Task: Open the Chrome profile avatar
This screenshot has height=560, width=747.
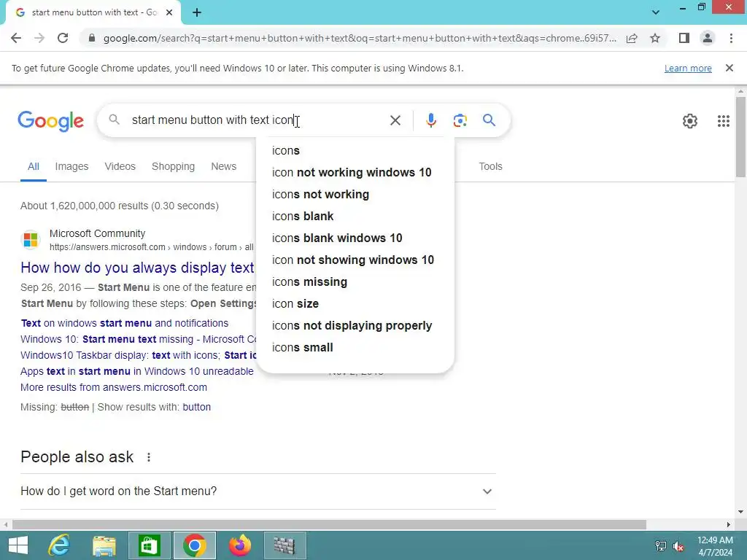Action: click(x=708, y=38)
